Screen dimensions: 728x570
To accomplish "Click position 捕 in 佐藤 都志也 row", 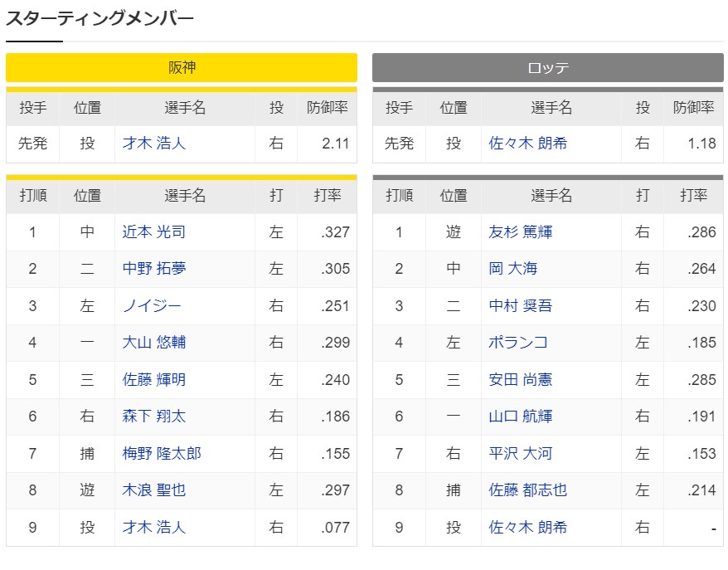I will coord(454,490).
